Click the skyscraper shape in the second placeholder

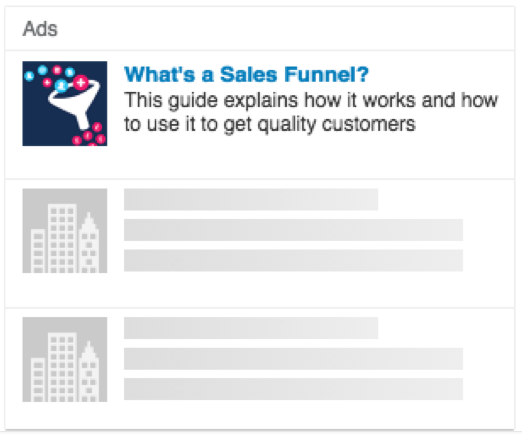pyautogui.click(x=89, y=243)
